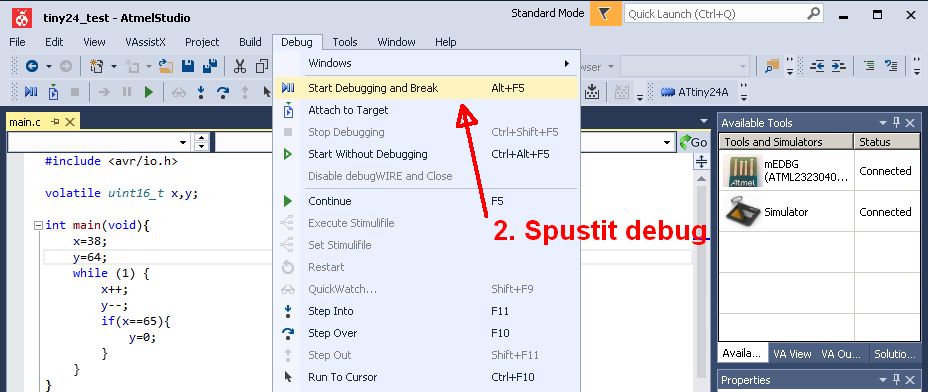The width and height of the screenshot is (928, 392).
Task: Switch to the Solution Explorer tab
Action: point(895,354)
